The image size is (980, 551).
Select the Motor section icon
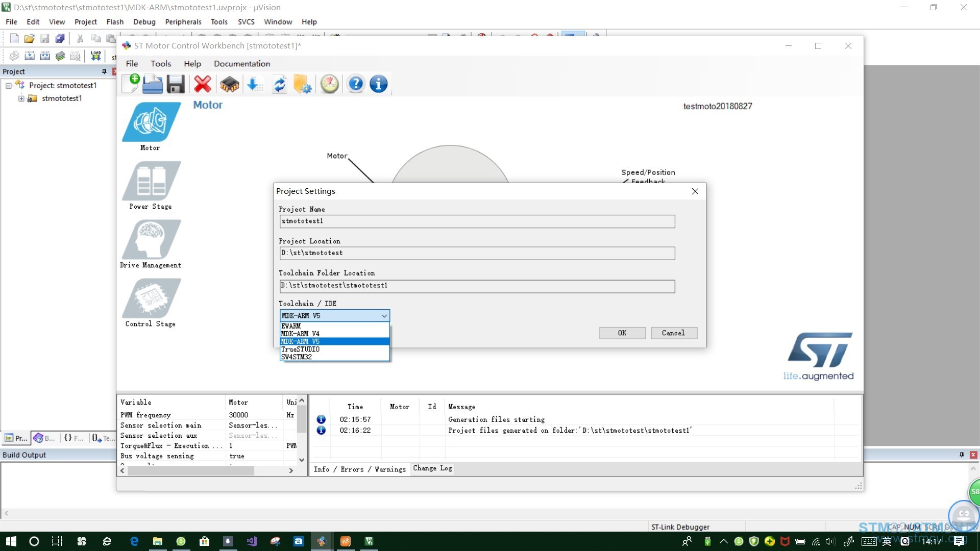151,122
